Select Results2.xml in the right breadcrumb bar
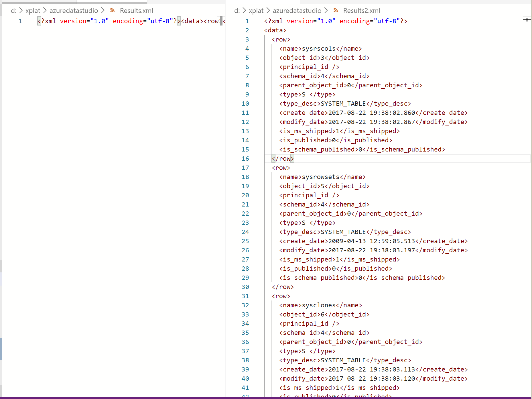The image size is (532, 399). (362, 10)
